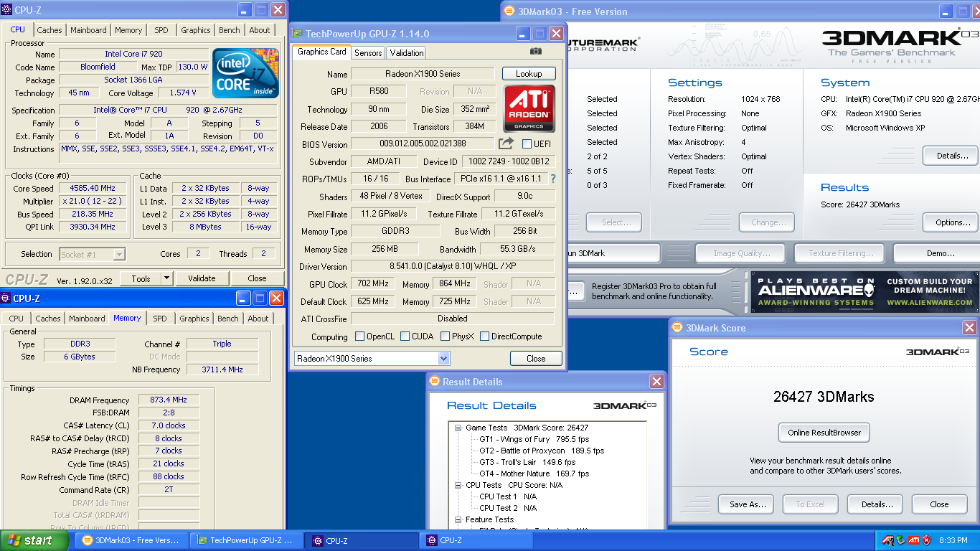980x551 pixels.
Task: Click Result Details window title icon
Action: (435, 382)
